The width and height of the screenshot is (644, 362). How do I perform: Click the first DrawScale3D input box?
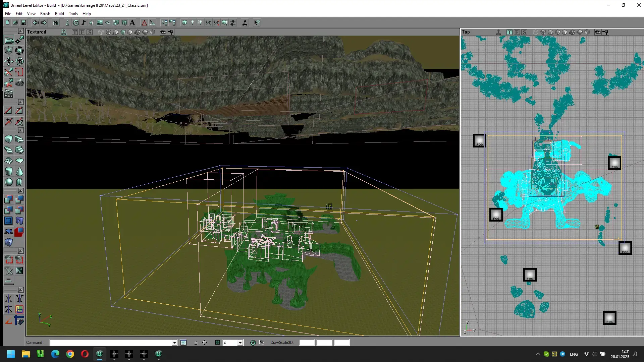pyautogui.click(x=307, y=343)
